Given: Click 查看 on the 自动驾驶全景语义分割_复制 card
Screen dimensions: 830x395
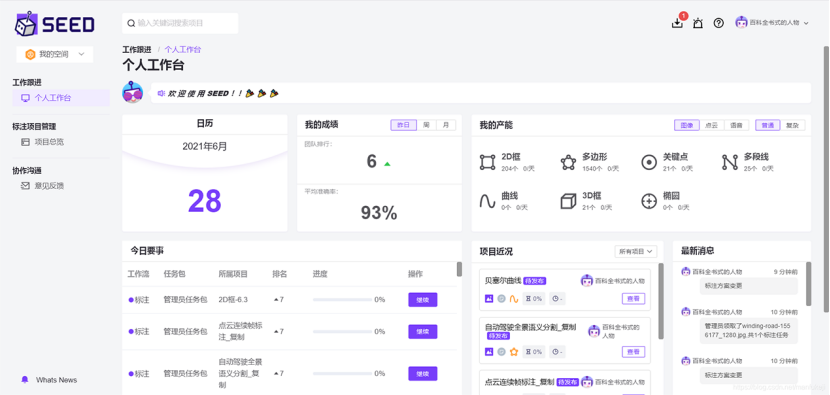Looking at the screenshot, I should pyautogui.click(x=633, y=352).
